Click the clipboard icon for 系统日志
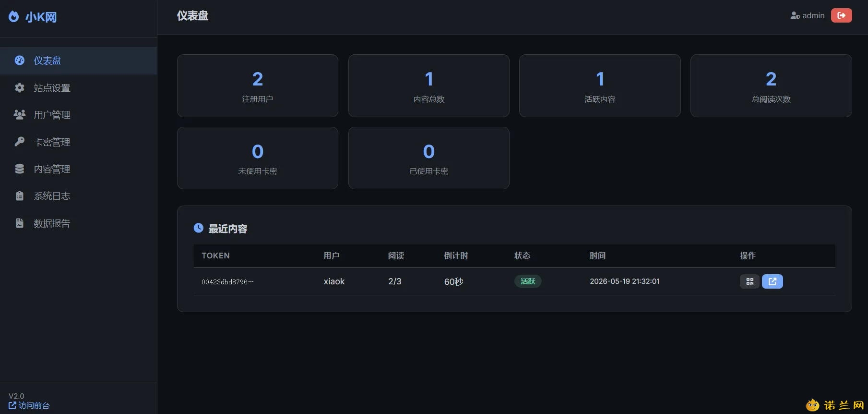868x414 pixels. [x=20, y=196]
